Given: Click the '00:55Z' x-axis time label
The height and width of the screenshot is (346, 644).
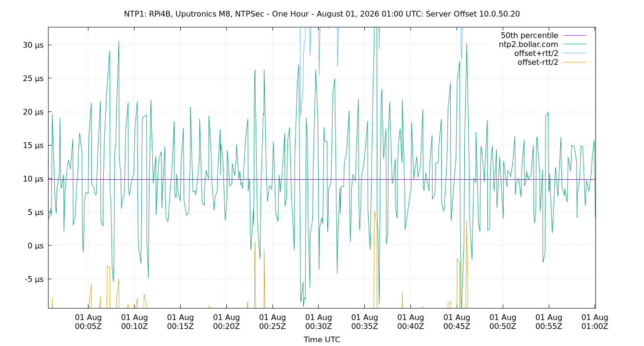Looking at the screenshot, I should (549, 326).
